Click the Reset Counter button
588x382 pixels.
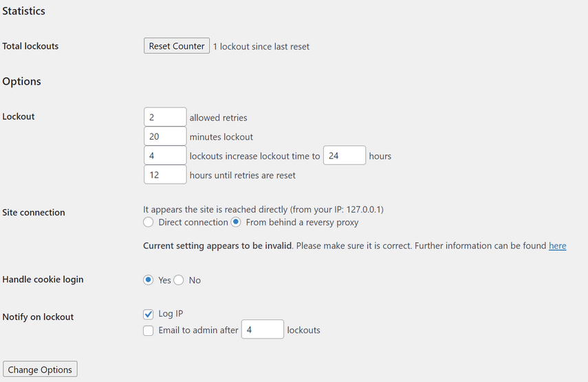[177, 46]
